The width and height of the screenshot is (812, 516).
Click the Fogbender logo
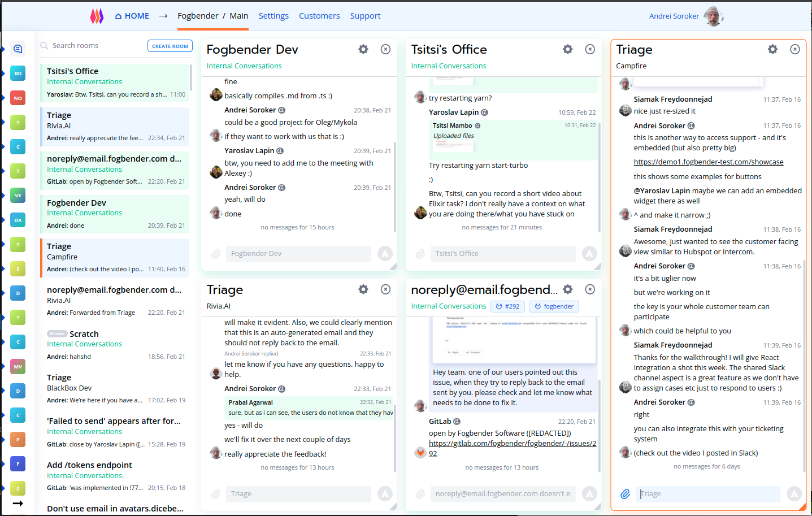(97, 16)
